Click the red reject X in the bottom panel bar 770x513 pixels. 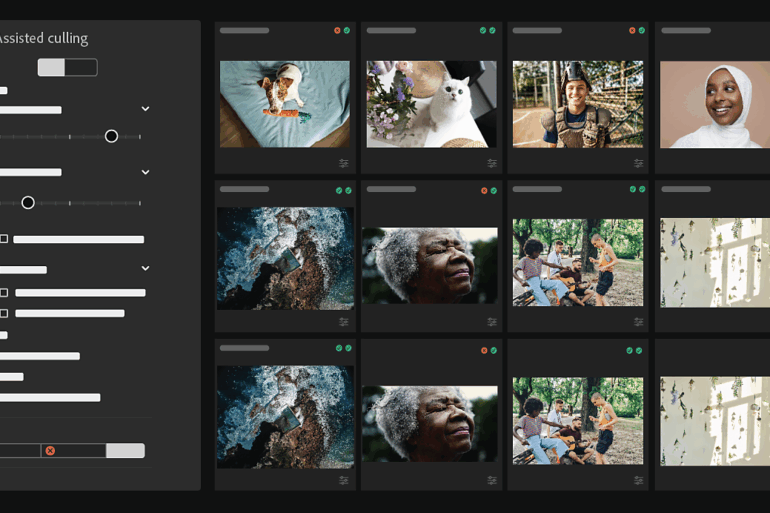click(50, 451)
